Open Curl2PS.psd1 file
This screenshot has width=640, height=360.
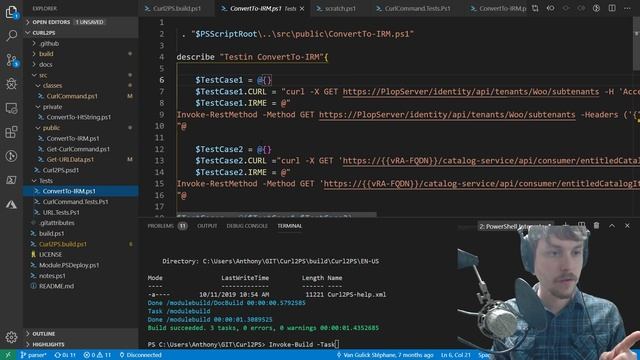click(81, 170)
